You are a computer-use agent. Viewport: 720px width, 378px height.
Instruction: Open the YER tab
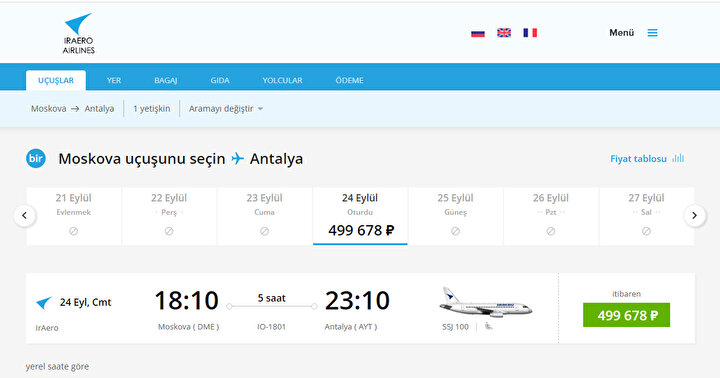114,80
